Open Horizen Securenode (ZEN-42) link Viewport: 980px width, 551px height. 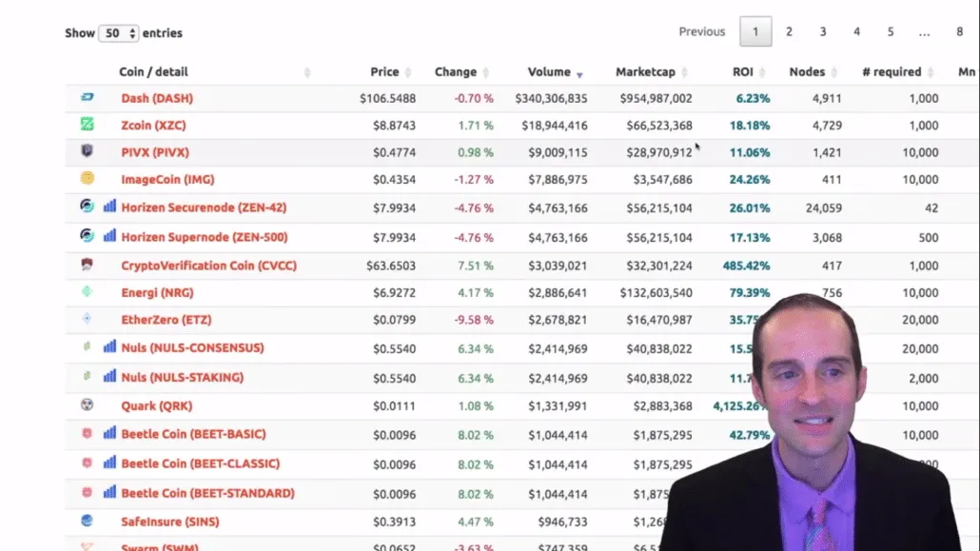point(204,207)
